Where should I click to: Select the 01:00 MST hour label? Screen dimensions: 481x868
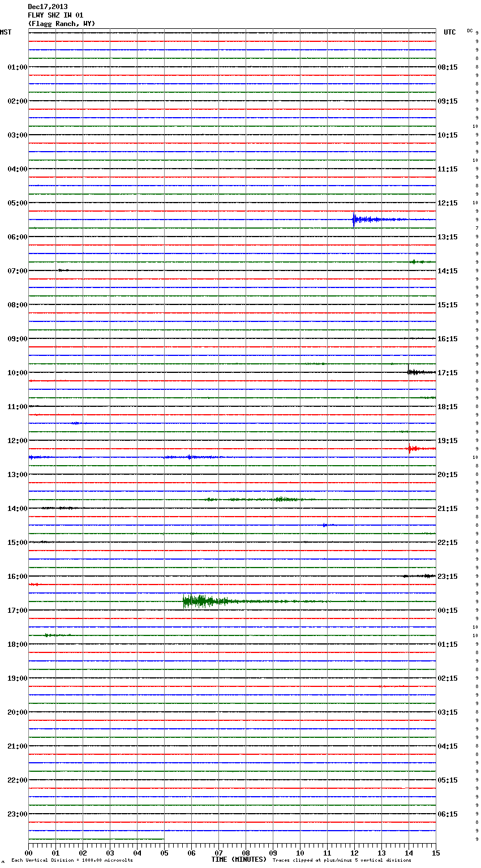[17, 67]
